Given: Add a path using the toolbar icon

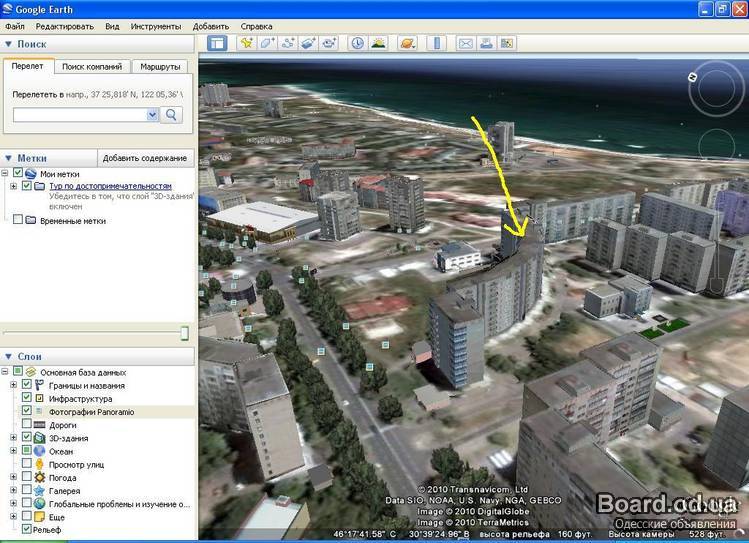Looking at the screenshot, I should [x=288, y=43].
